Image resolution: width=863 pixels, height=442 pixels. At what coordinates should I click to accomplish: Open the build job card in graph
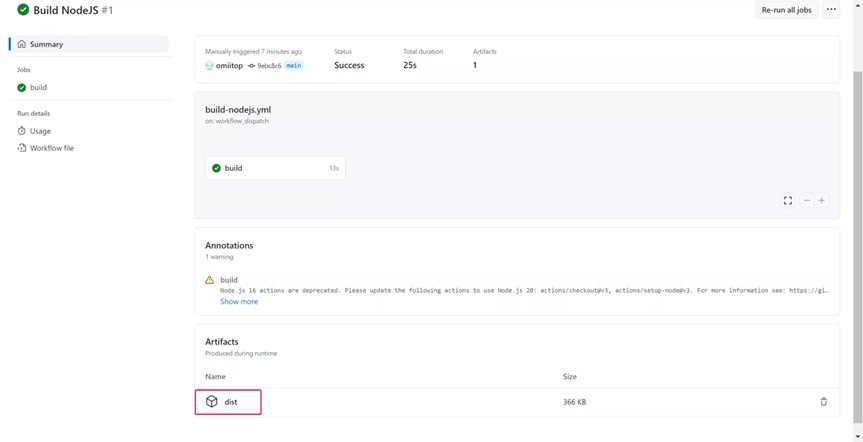point(275,168)
